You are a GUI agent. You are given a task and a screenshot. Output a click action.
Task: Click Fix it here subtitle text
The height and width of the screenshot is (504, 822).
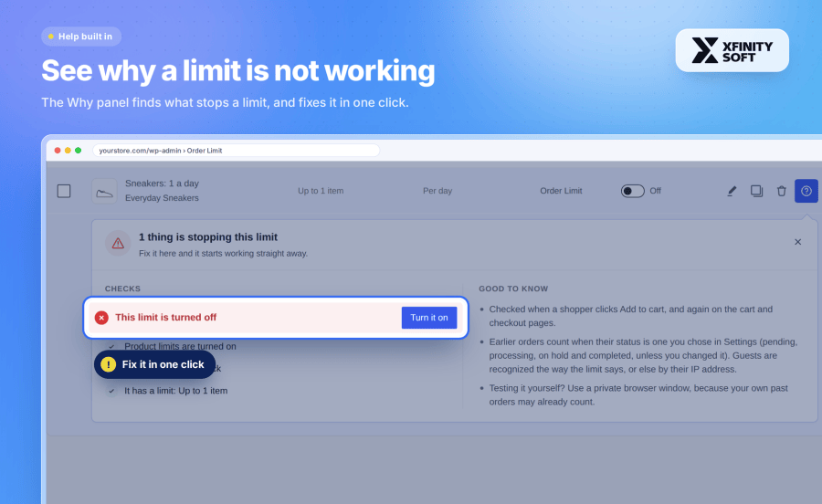pyautogui.click(x=224, y=254)
